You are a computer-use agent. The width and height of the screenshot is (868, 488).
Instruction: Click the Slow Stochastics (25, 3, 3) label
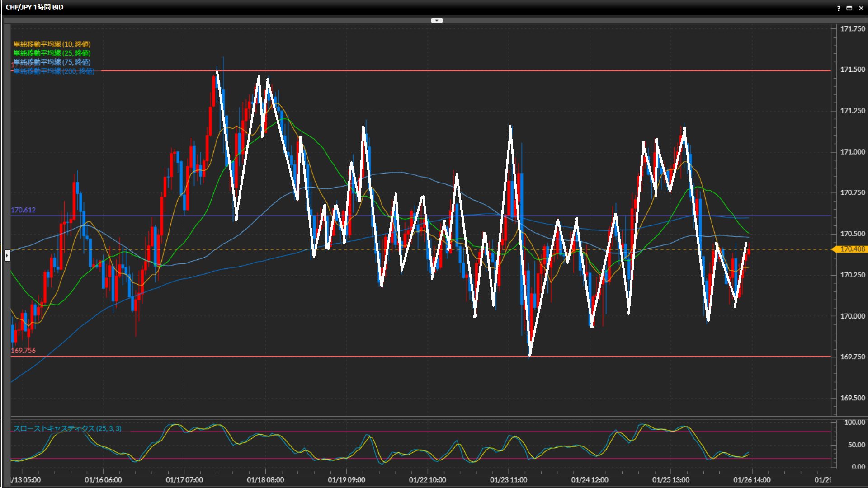67,428
